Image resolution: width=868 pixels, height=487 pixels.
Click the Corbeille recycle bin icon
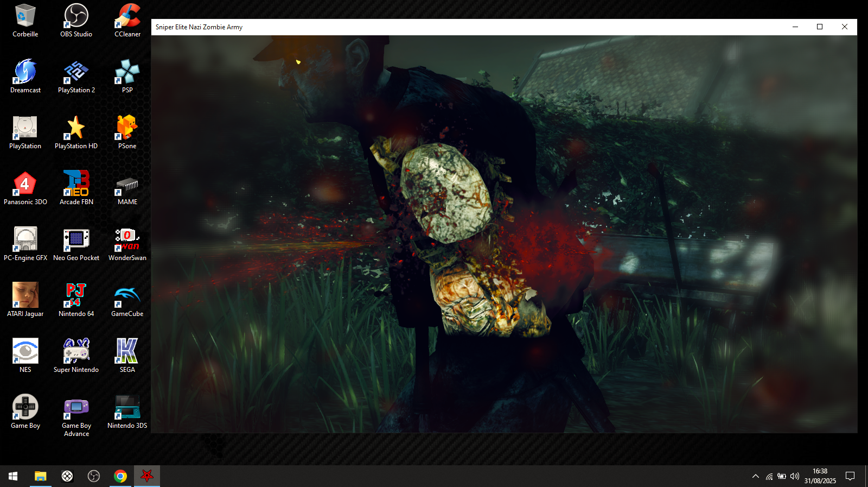pyautogui.click(x=25, y=21)
